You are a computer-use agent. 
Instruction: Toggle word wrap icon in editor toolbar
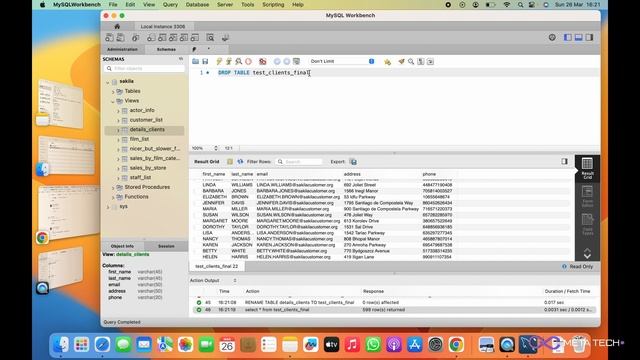[430, 61]
